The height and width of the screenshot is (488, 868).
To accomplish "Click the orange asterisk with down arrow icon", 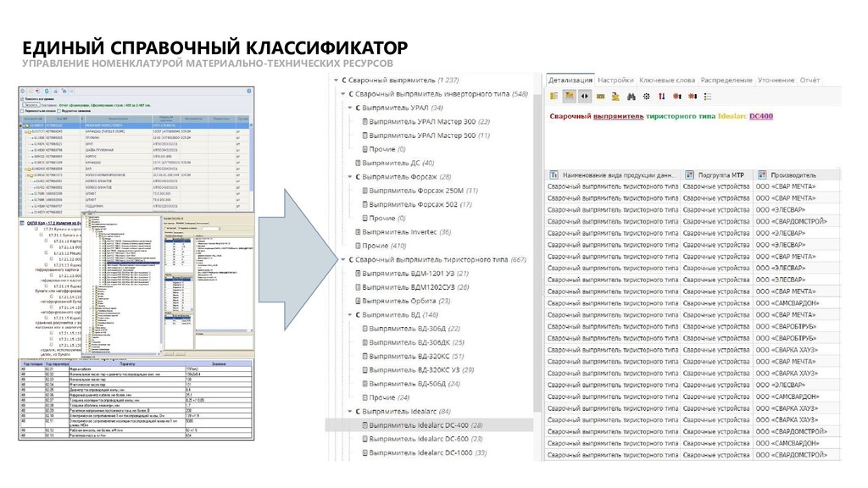I will click(x=693, y=97).
